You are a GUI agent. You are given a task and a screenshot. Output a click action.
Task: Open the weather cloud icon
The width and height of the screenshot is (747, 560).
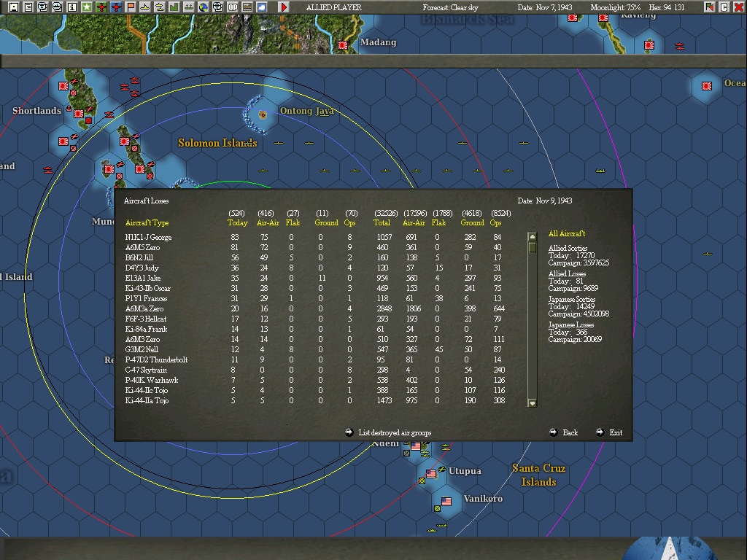tap(262, 7)
